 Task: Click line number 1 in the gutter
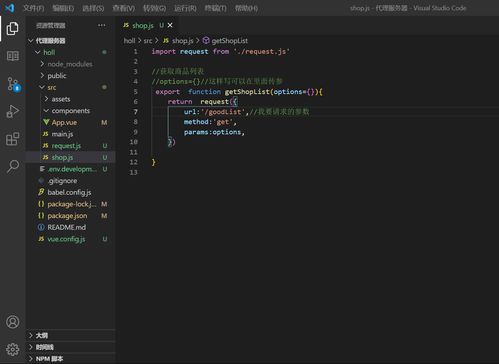coord(135,52)
